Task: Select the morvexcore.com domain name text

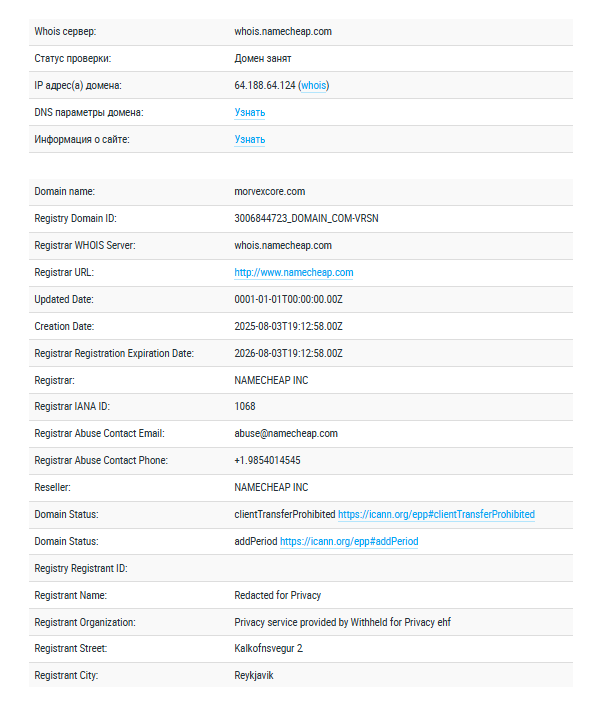Action: (x=270, y=191)
